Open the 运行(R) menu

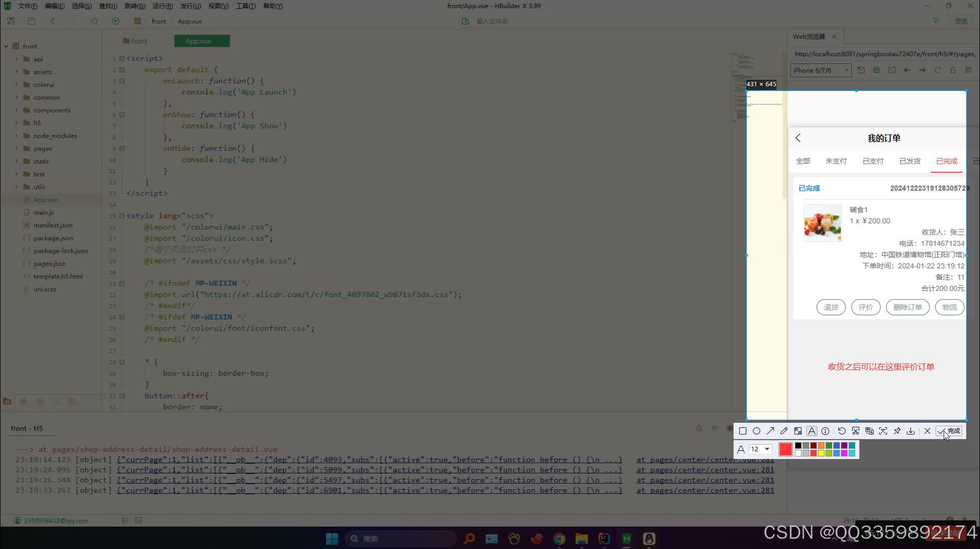163,6
